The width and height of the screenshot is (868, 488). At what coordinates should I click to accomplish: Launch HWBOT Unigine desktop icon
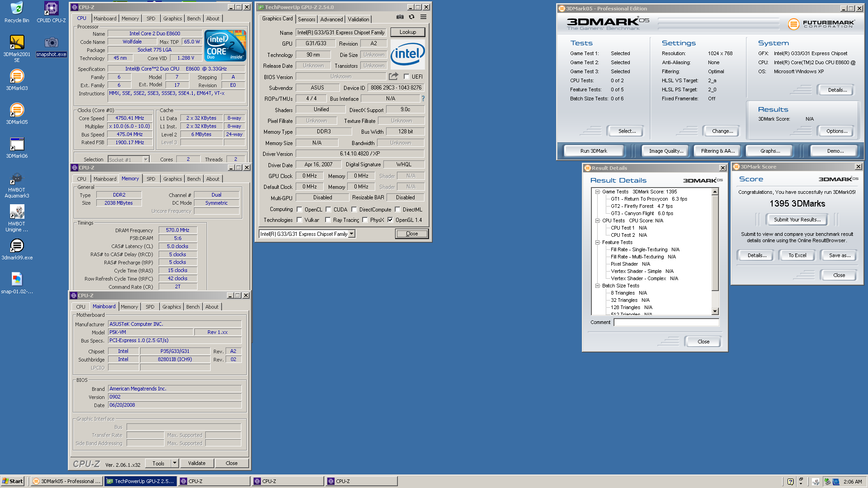click(x=17, y=218)
